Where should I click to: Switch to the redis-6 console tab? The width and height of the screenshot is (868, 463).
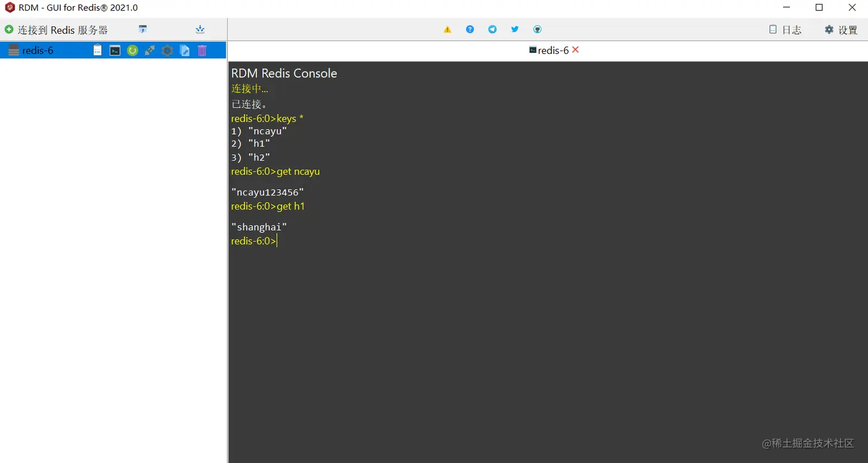(x=549, y=50)
